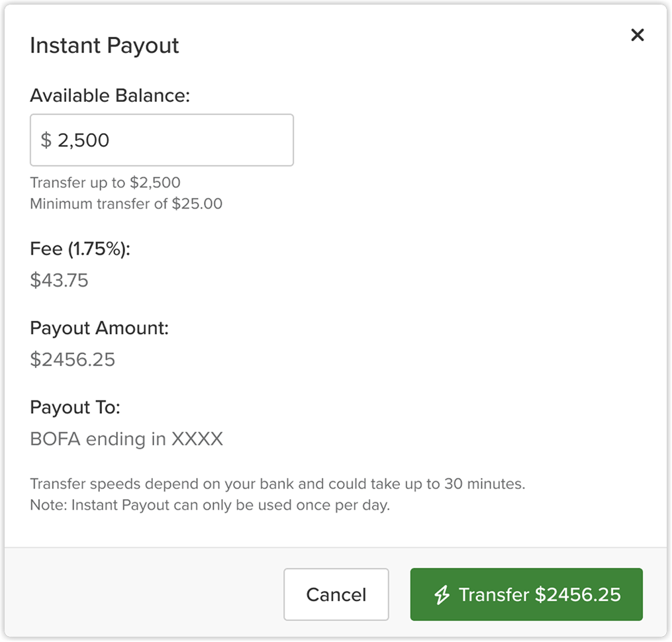Select the $2456.25 payout amount value
672x642 pixels.
(73, 360)
